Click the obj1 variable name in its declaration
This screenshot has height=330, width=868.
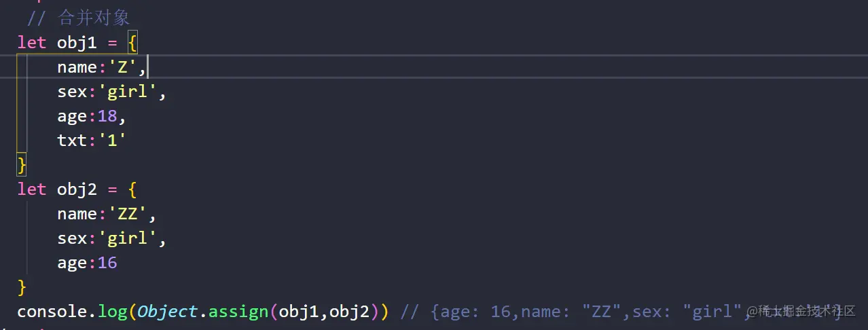[77, 42]
